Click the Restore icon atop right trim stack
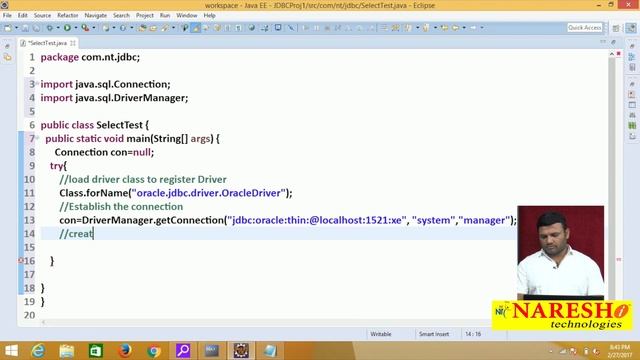Viewport: 640px width, 360px height. [632, 46]
